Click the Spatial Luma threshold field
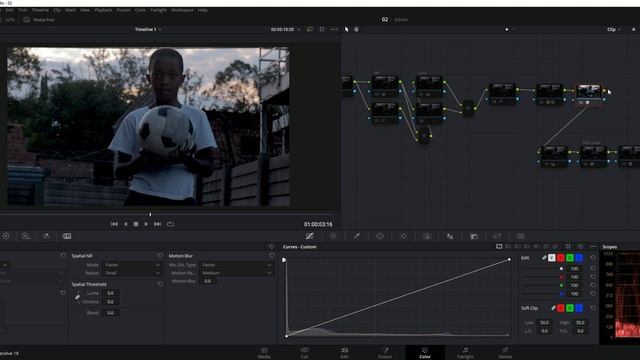The height and width of the screenshot is (360, 640). (x=111, y=293)
